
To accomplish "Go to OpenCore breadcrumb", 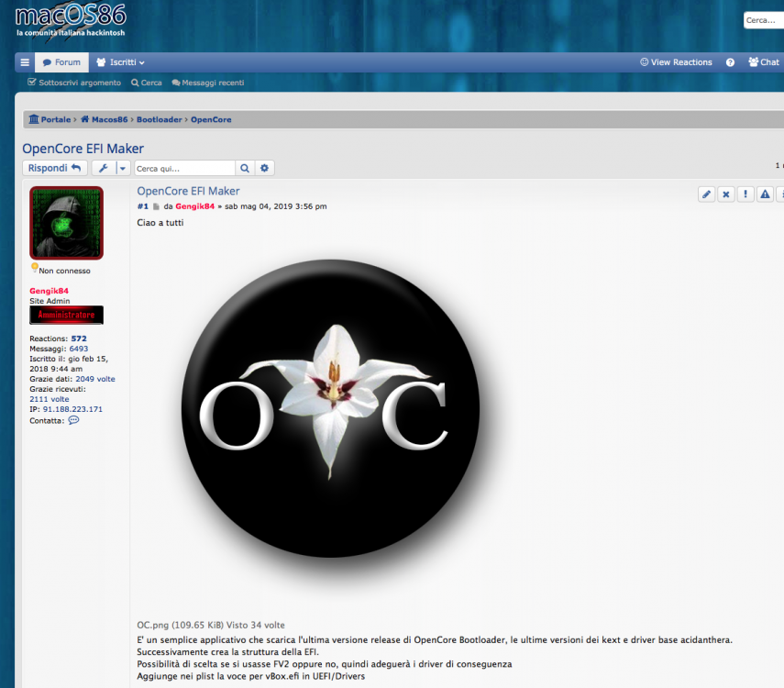I will pos(211,119).
